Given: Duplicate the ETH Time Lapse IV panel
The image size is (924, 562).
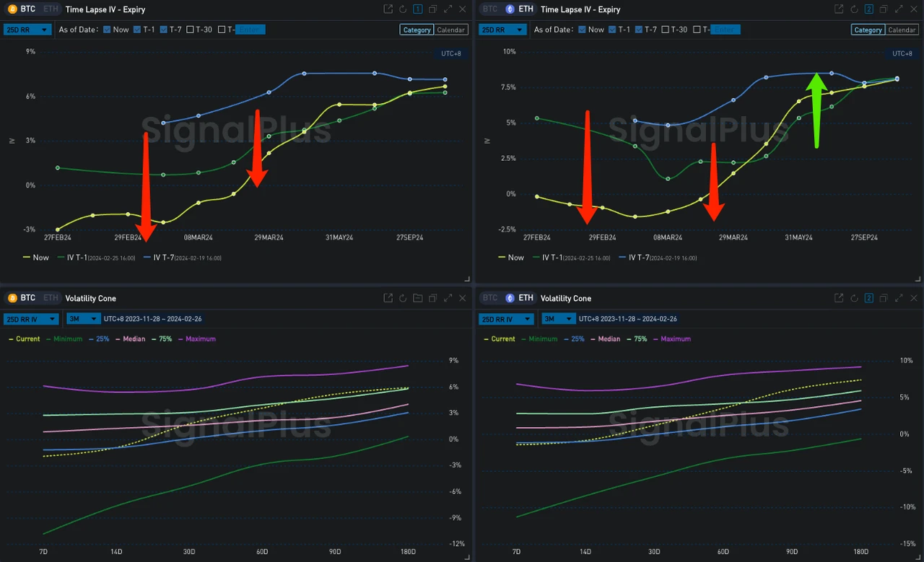Looking at the screenshot, I should pos(884,9).
